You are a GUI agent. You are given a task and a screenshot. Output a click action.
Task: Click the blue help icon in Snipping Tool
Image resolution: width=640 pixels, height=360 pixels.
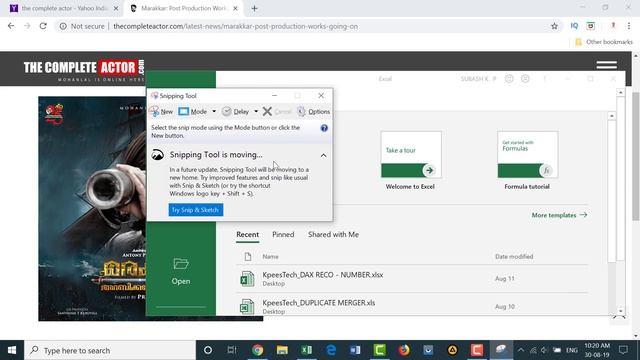pyautogui.click(x=324, y=128)
